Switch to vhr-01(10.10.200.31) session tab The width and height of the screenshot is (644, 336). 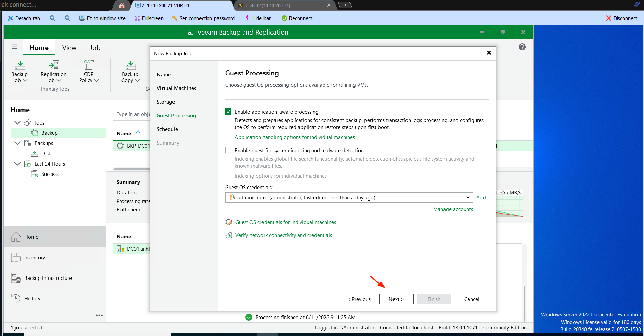(x=284, y=5)
